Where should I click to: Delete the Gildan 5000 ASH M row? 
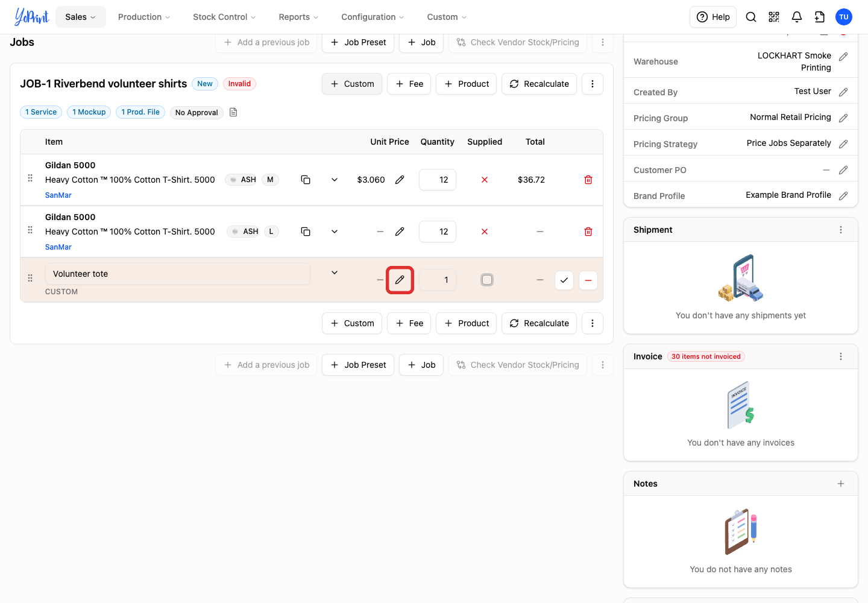[588, 180]
